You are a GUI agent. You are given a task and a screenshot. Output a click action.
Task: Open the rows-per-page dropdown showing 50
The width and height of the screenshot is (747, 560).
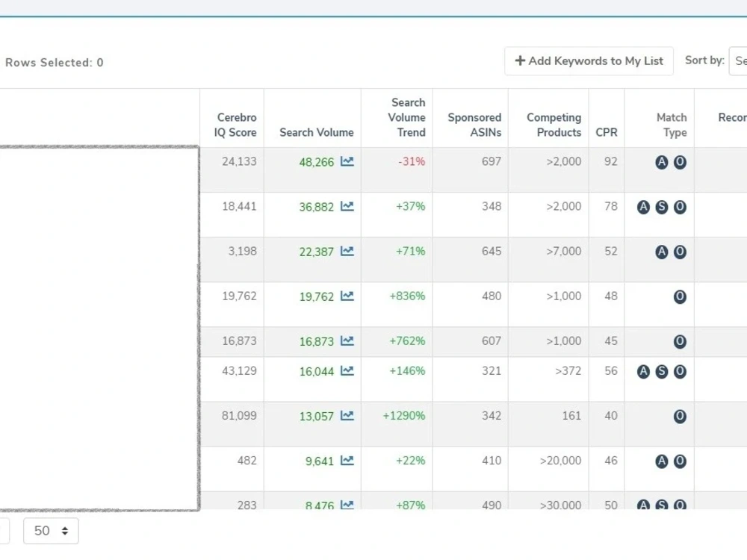click(x=51, y=530)
